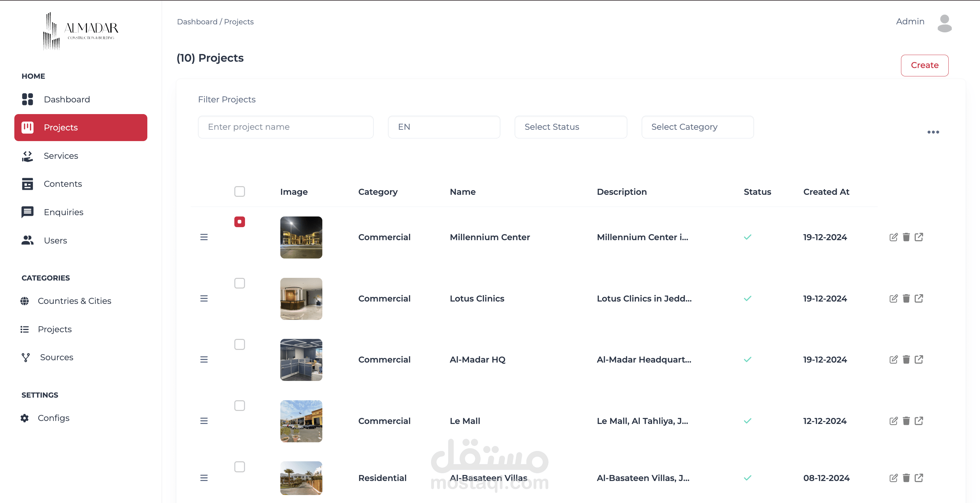Open the EN language dropdown
Image resolution: width=980 pixels, height=503 pixels.
(x=444, y=127)
